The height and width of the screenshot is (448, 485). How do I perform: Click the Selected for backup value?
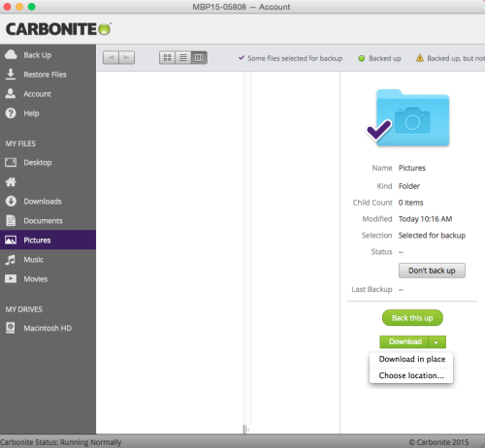[432, 236]
